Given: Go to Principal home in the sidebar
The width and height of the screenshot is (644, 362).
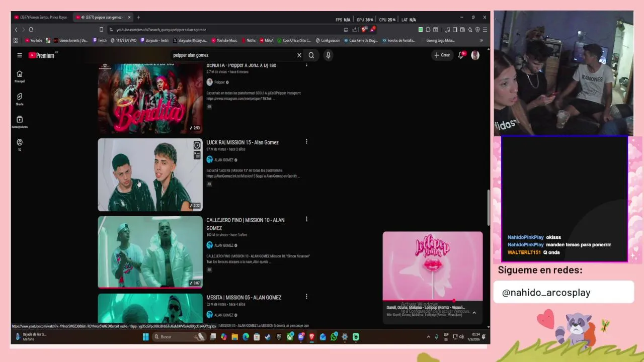Looking at the screenshot, I should point(20,76).
